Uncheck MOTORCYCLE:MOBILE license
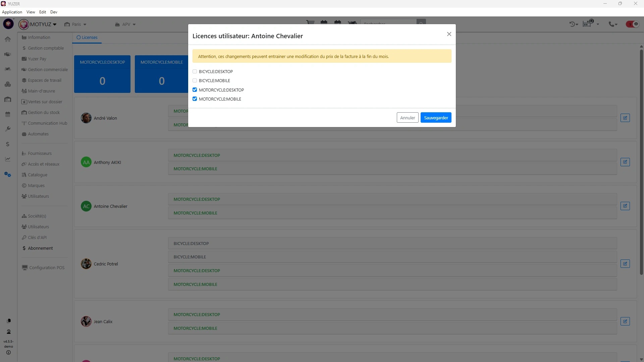This screenshot has height=362, width=644. (x=195, y=99)
